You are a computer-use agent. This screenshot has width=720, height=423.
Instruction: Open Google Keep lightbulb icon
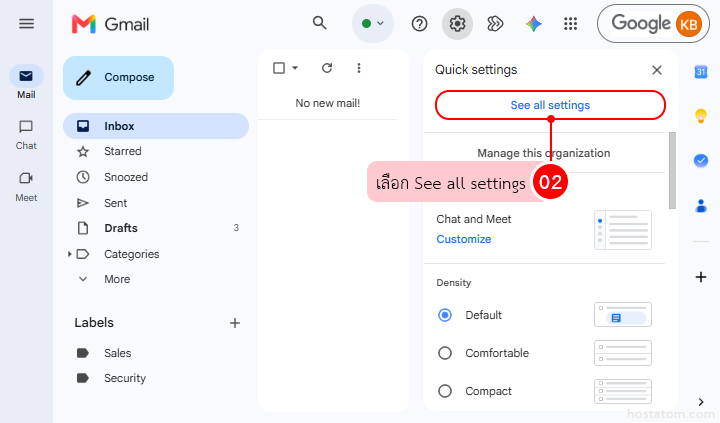pyautogui.click(x=700, y=116)
